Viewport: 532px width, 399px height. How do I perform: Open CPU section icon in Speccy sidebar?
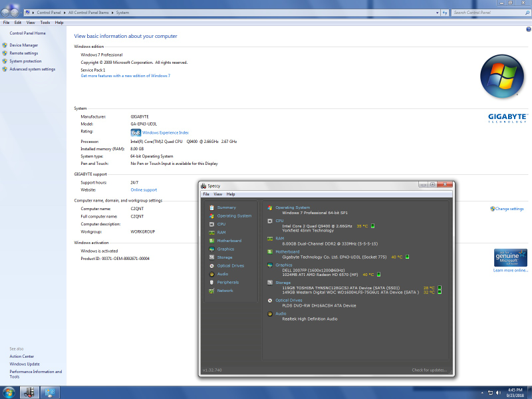pyautogui.click(x=211, y=224)
